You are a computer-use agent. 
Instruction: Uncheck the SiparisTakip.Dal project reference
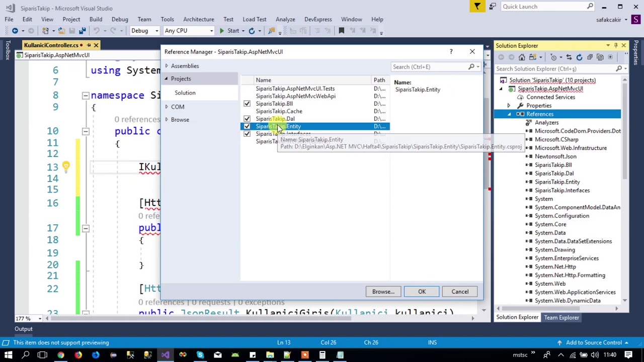(247, 119)
